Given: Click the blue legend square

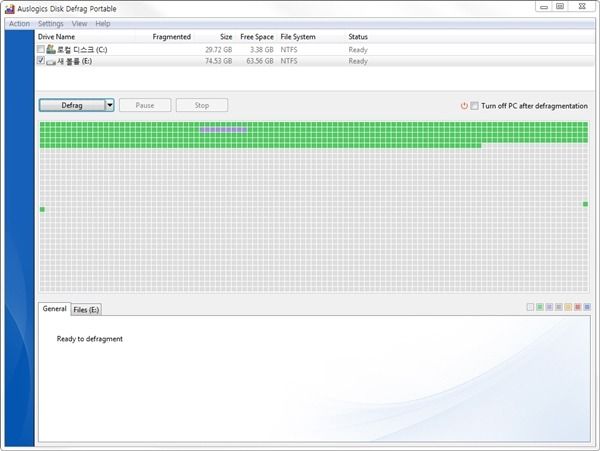Looking at the screenshot, I should pyautogui.click(x=587, y=307).
